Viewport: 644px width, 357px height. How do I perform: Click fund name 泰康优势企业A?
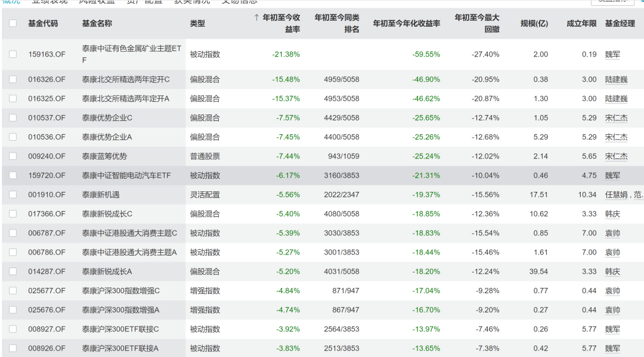(107, 137)
